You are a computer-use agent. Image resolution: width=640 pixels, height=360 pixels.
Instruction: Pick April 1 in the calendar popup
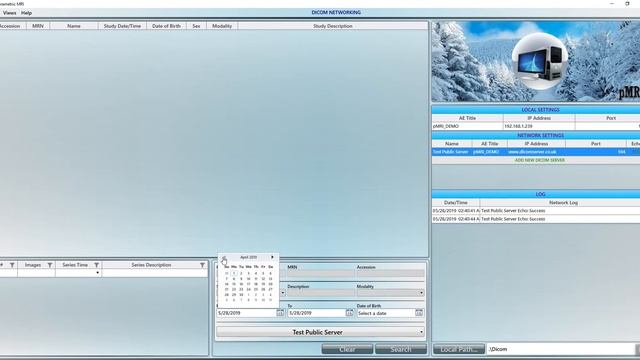(x=234, y=273)
